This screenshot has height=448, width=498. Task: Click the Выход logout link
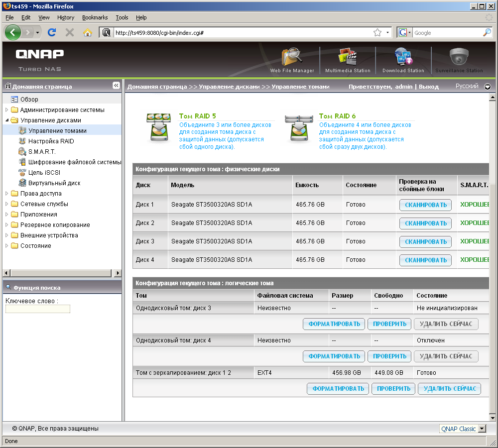[428, 86]
